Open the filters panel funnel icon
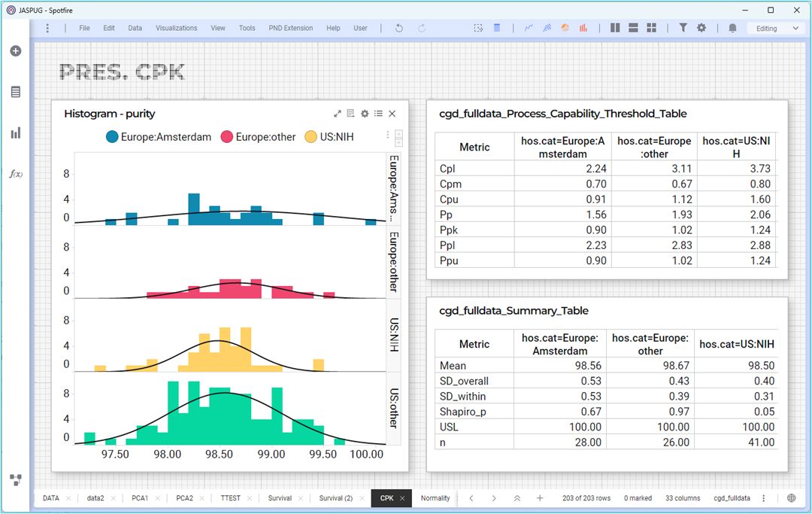This screenshot has width=812, height=514. (x=683, y=28)
